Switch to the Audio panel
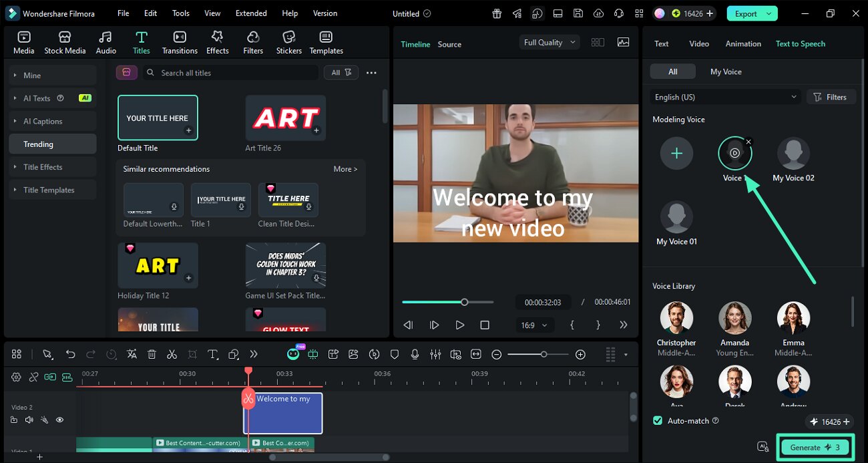 [105, 43]
